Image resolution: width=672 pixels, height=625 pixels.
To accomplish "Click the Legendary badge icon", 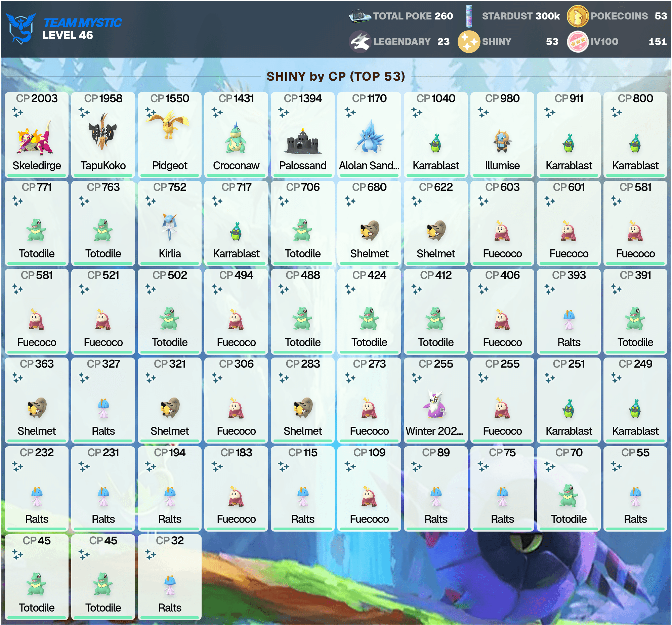I will point(360,42).
